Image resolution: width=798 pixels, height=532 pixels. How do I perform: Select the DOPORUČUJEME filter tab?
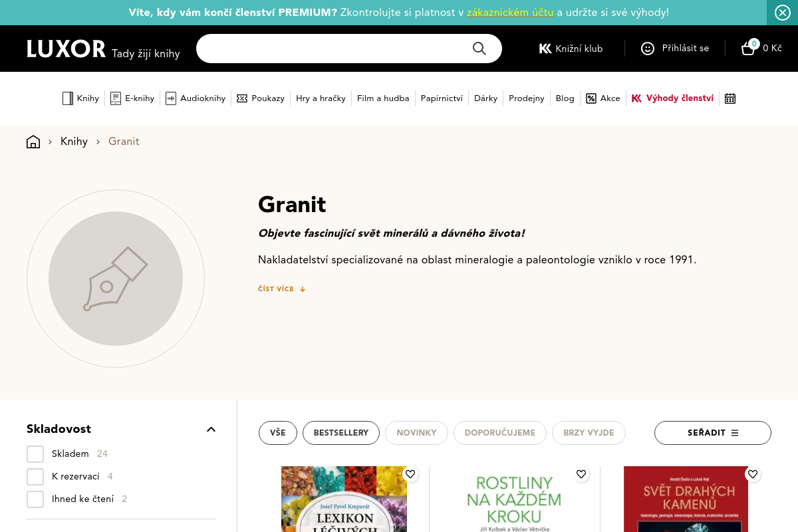[500, 433]
